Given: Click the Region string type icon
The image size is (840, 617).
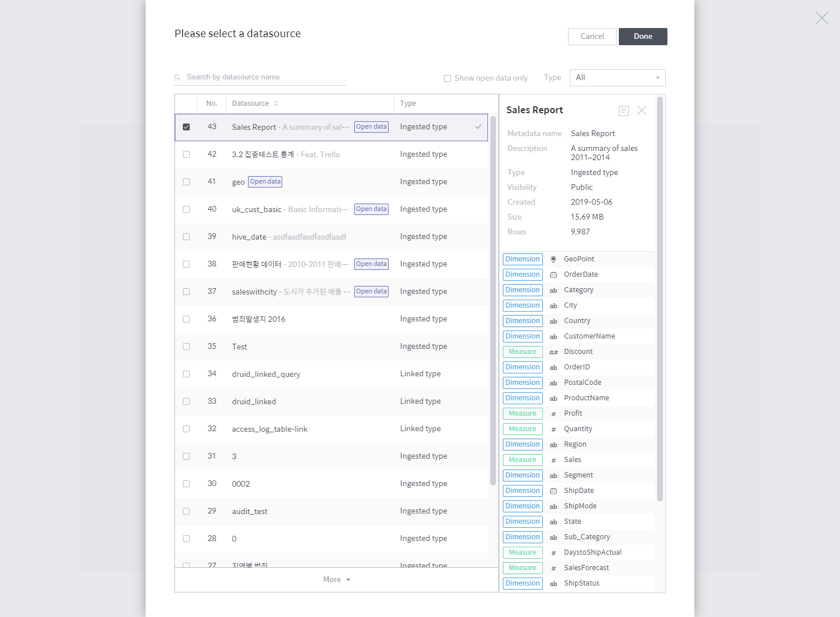Looking at the screenshot, I should tap(553, 445).
